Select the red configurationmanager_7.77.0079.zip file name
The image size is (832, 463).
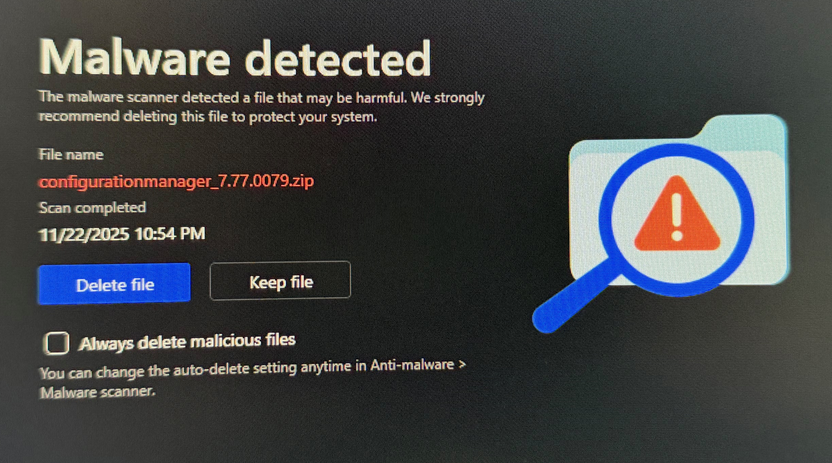click(176, 181)
